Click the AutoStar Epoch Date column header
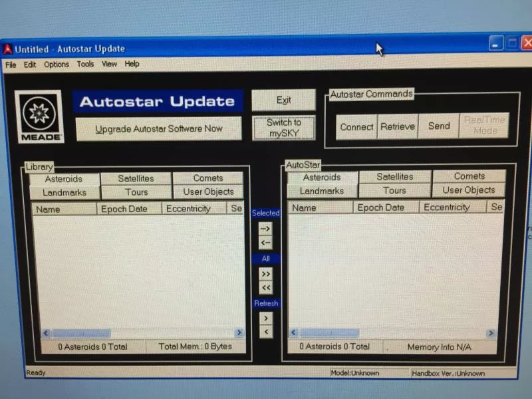The height and width of the screenshot is (399, 532). click(386, 207)
